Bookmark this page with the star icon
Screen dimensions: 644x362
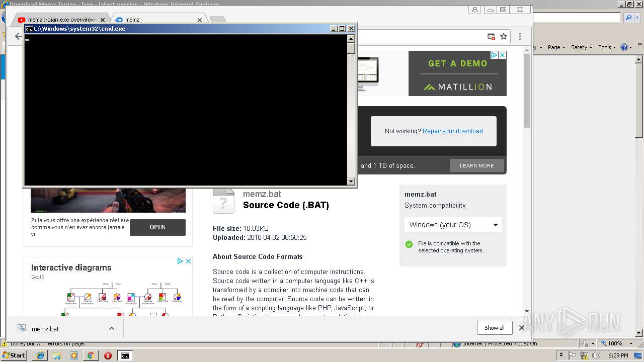pos(503,37)
